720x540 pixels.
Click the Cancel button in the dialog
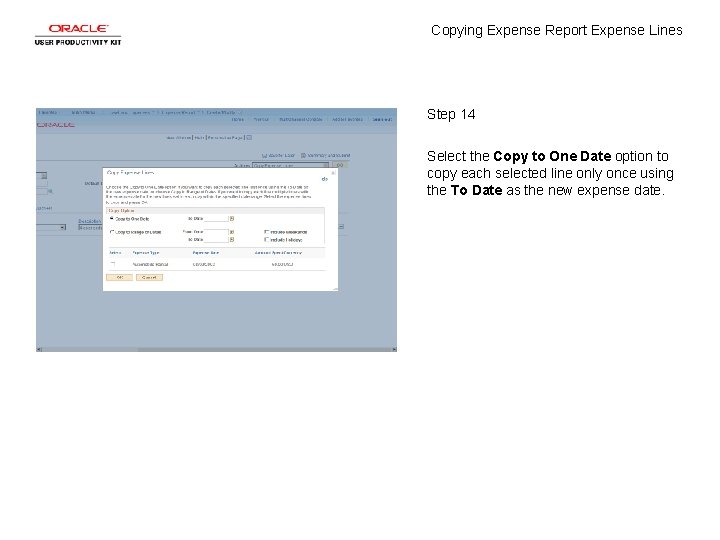(x=149, y=277)
